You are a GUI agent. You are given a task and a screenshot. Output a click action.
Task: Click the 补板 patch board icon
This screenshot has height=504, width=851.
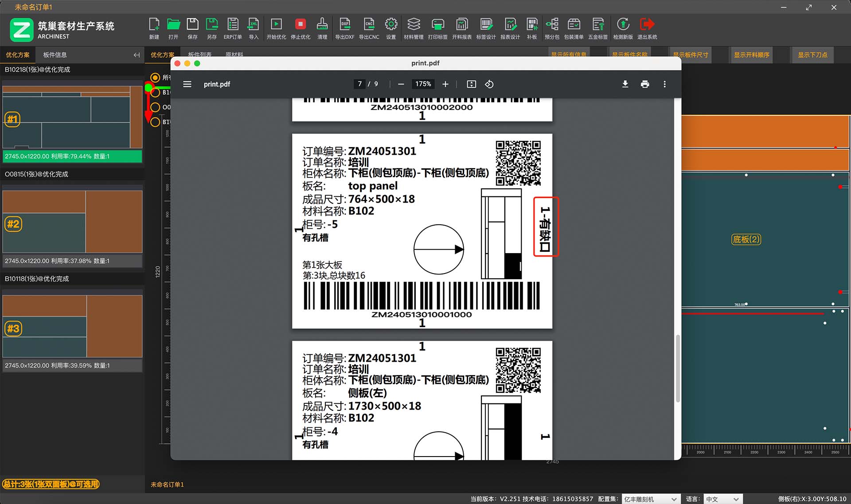(532, 28)
